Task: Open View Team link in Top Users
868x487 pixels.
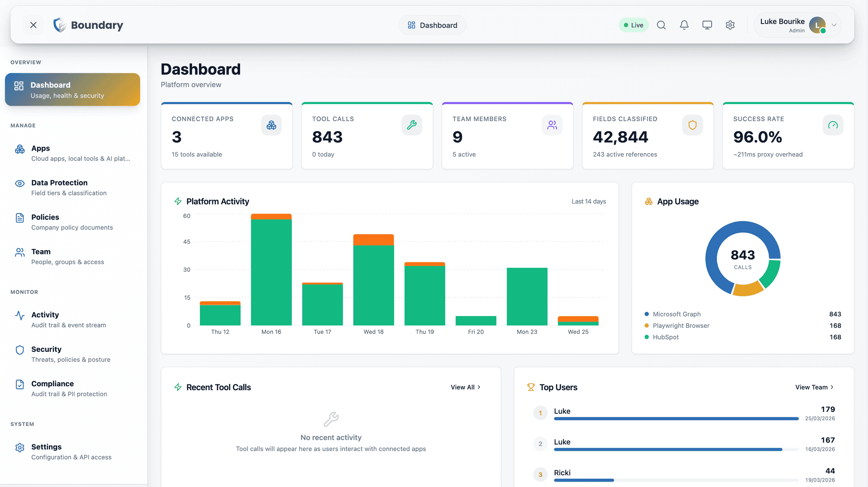Action: point(814,388)
